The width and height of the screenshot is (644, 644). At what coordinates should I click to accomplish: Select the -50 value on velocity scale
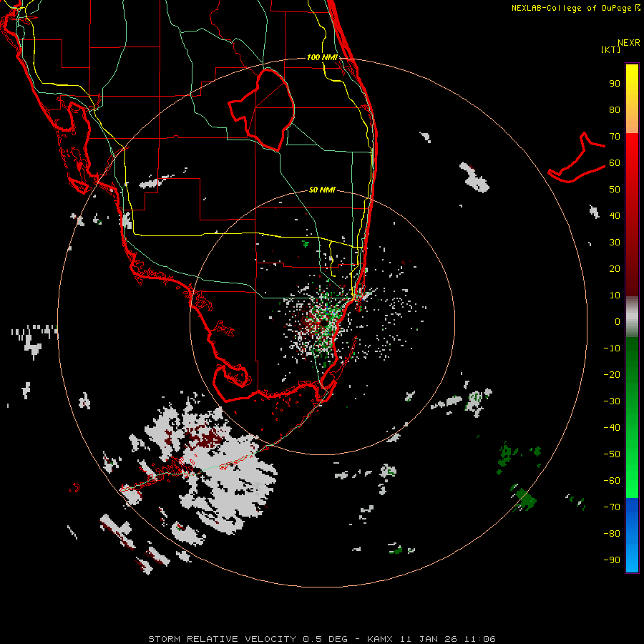coord(612,454)
